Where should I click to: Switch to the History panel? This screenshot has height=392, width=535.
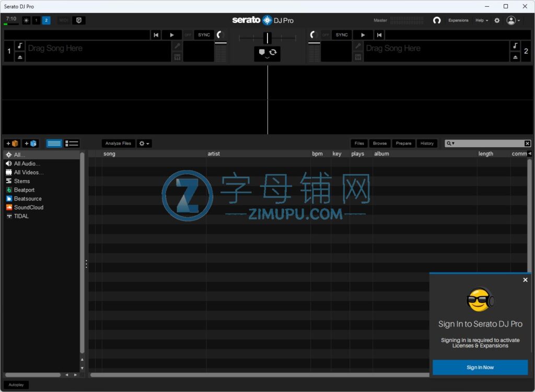(x=427, y=144)
